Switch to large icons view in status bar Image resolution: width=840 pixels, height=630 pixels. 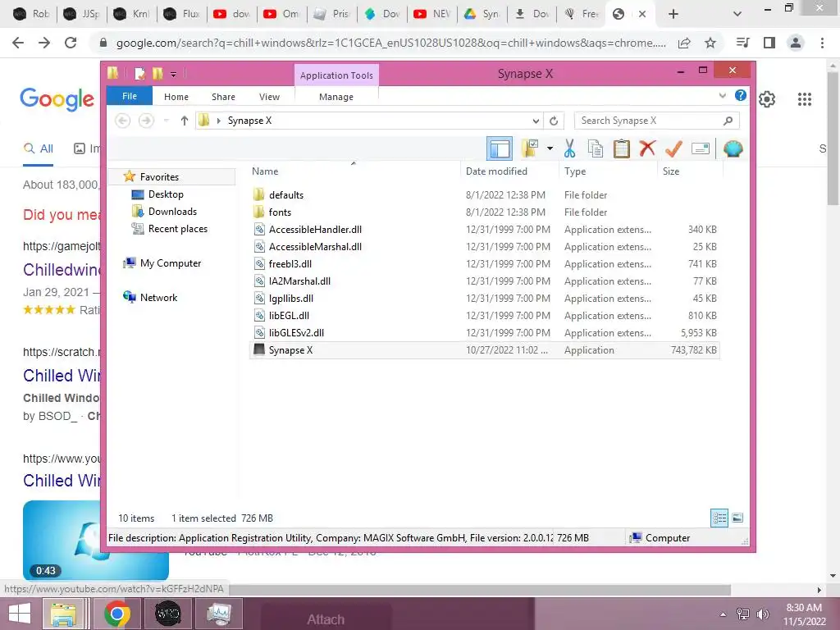(x=737, y=518)
